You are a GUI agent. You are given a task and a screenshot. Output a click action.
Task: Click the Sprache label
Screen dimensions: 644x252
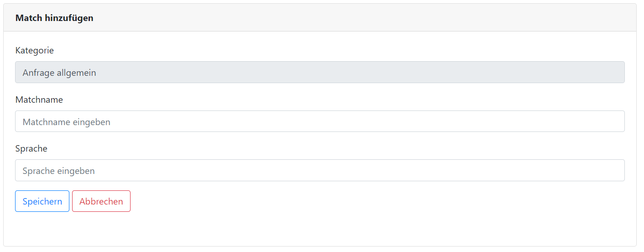pyautogui.click(x=31, y=148)
